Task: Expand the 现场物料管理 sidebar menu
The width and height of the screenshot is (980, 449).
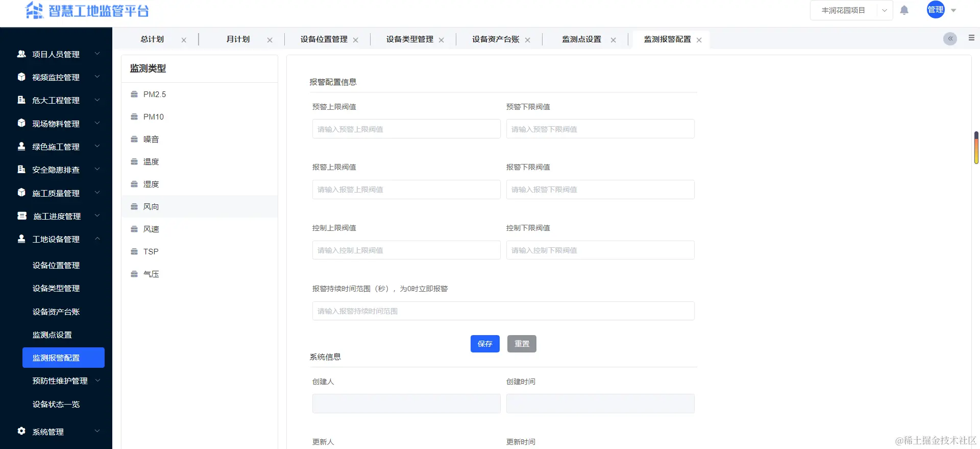Action: (56, 124)
